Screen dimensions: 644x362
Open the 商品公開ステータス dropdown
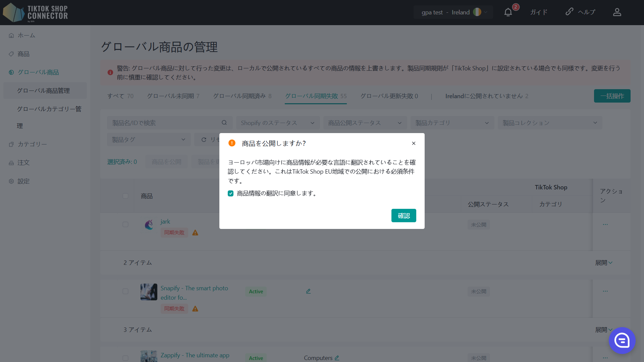pyautogui.click(x=365, y=123)
